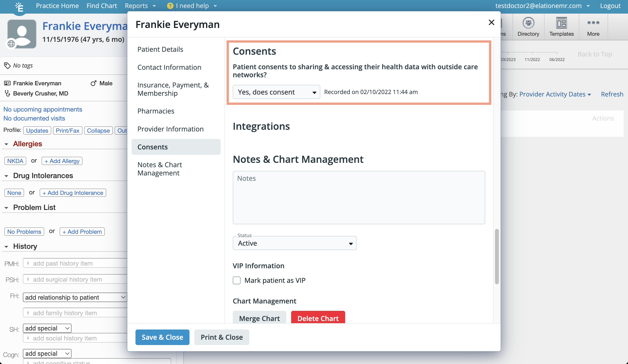Open the Templates icon
Image resolution: width=628 pixels, height=364 pixels.
(x=561, y=23)
